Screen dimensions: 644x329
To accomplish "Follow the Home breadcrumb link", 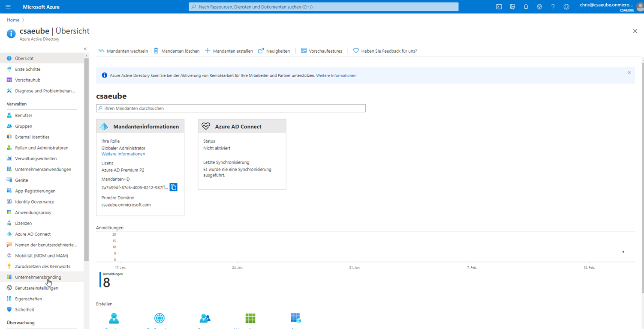I will click(13, 20).
